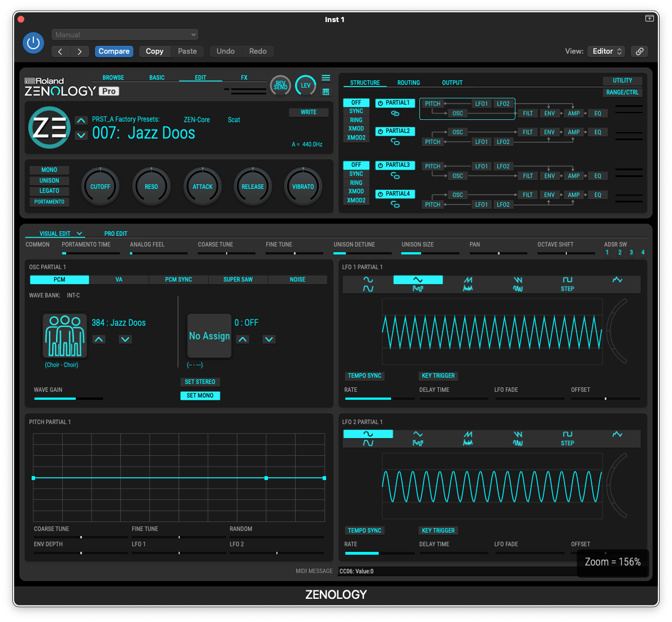
Task: Open the hamburger menu icon
Action: coord(326,78)
